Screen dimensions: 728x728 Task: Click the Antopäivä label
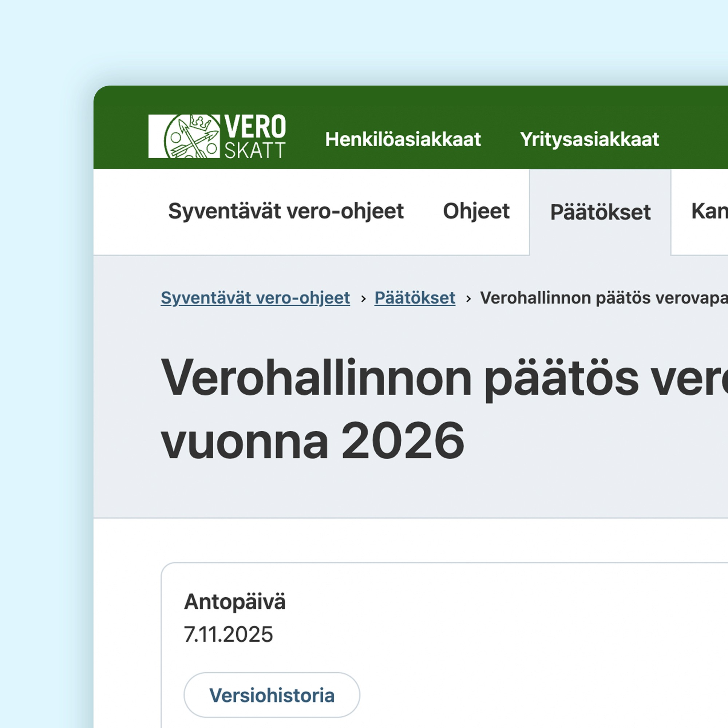pyautogui.click(x=234, y=601)
